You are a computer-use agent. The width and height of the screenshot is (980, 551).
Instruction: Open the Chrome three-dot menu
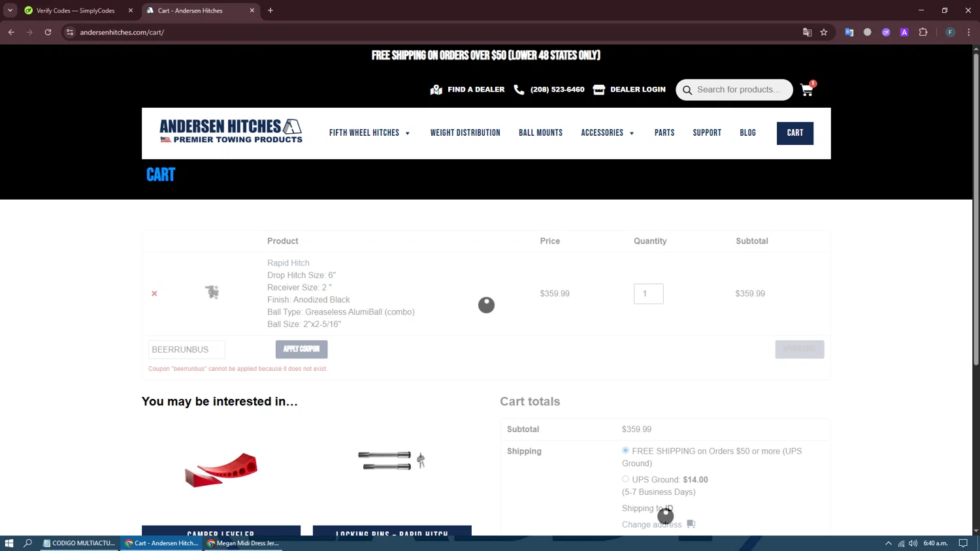pos(968,32)
